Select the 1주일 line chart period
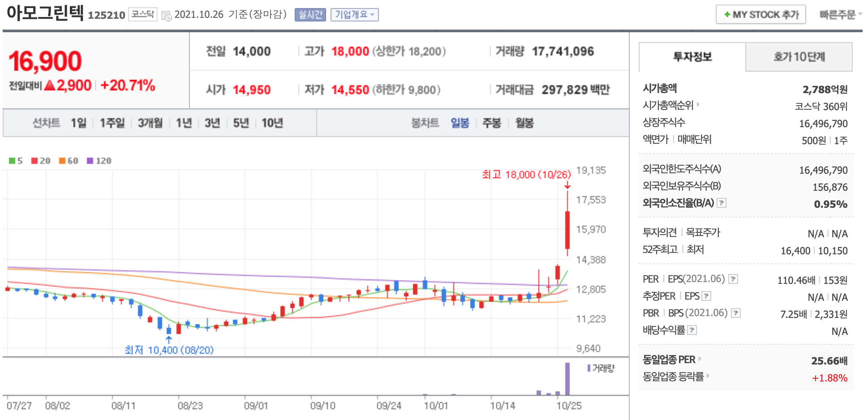The width and height of the screenshot is (868, 420). (112, 123)
